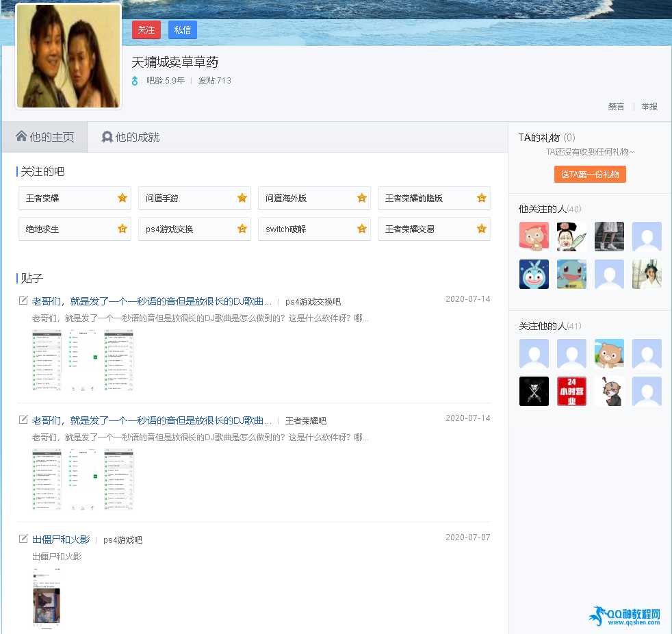
Task: Open the woman in white avatar in 他关注的人
Action: pyautogui.click(x=647, y=275)
